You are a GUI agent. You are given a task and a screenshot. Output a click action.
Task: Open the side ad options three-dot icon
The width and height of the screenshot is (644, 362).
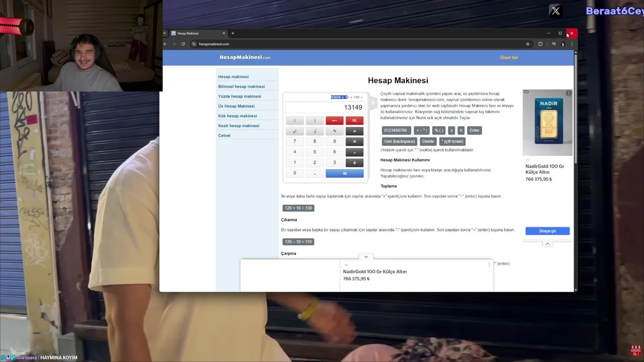(569, 94)
